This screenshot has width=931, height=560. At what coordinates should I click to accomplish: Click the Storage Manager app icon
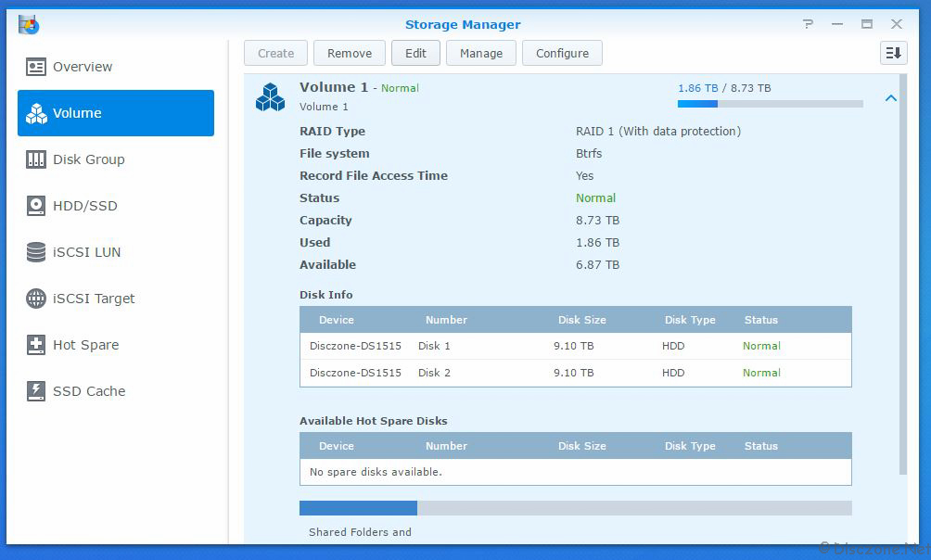[x=29, y=25]
